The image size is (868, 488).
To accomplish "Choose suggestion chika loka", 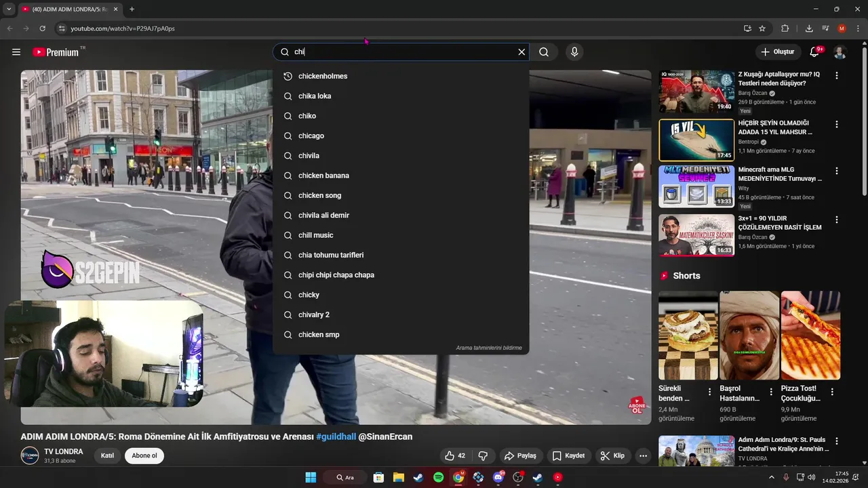I will click(x=401, y=96).
